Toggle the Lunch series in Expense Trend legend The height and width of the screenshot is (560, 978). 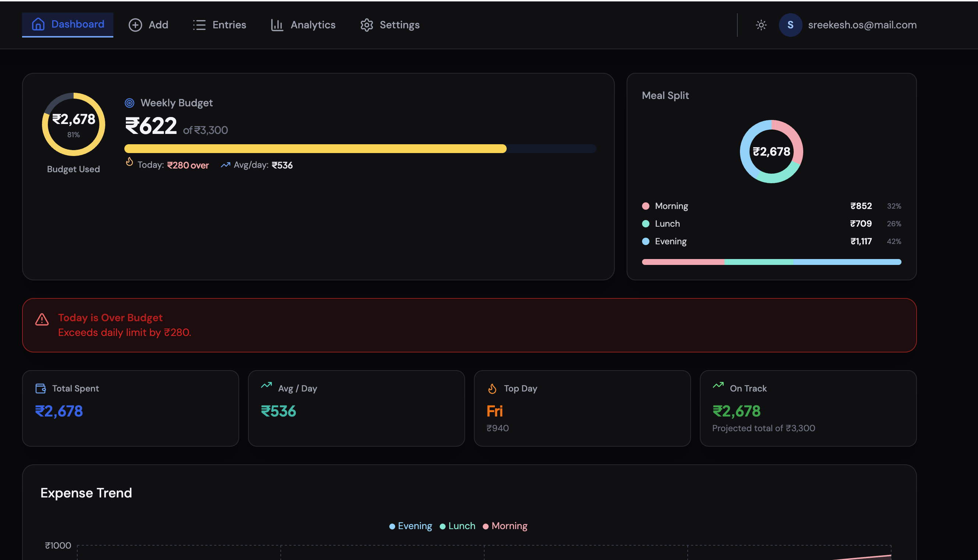(457, 526)
